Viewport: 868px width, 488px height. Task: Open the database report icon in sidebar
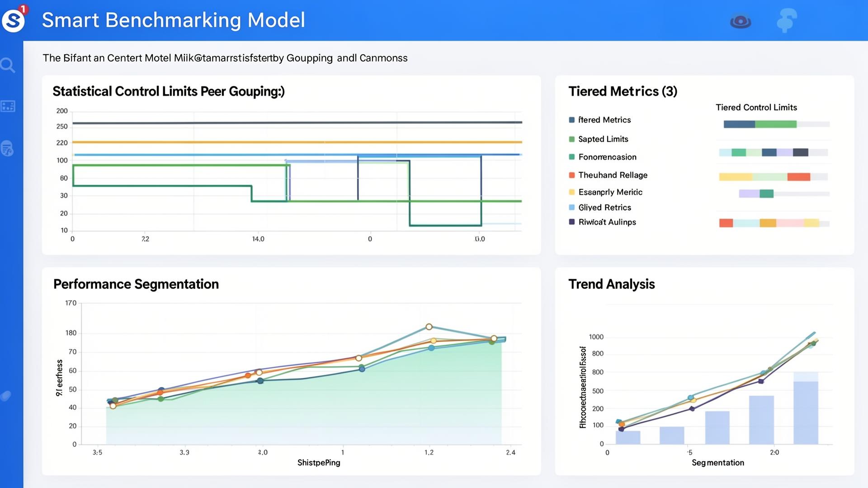[7, 148]
